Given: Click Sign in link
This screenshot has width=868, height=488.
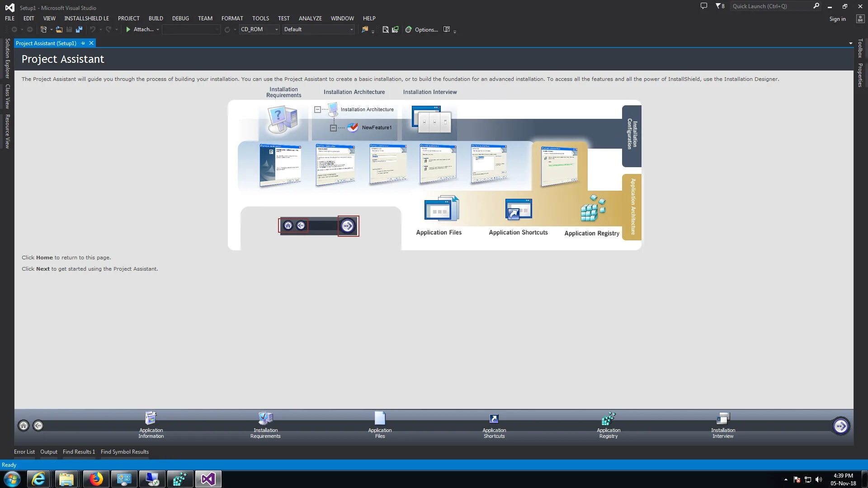Looking at the screenshot, I should pyautogui.click(x=837, y=19).
